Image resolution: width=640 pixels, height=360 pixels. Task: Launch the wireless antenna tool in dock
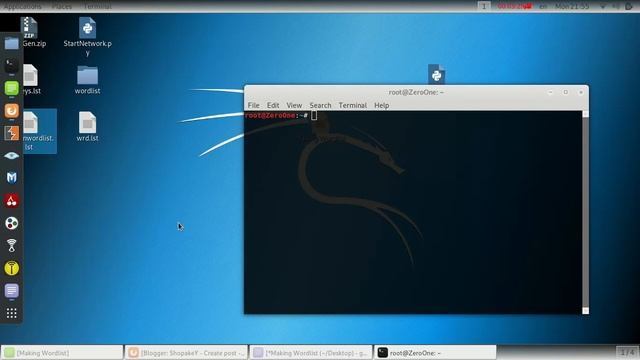(x=11, y=245)
